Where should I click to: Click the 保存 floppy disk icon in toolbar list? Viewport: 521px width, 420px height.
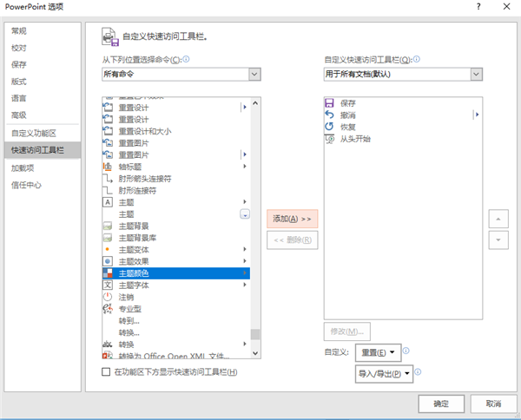coord(329,103)
